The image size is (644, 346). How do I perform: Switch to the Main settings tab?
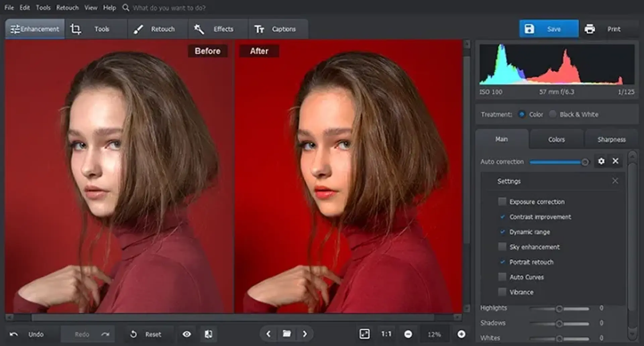[501, 139]
